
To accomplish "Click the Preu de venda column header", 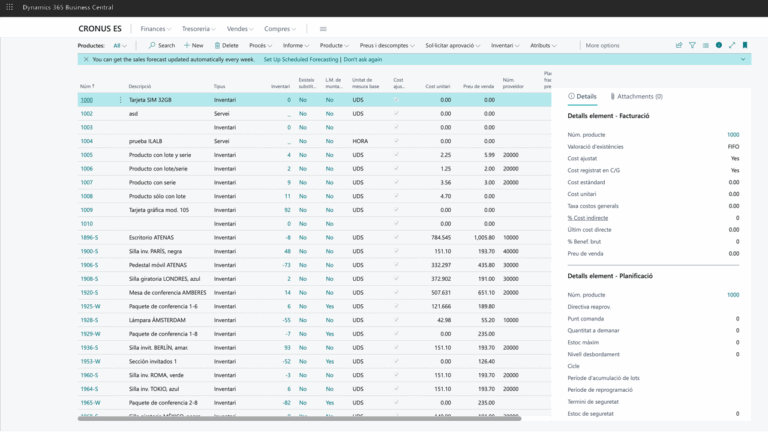I will pos(479,86).
